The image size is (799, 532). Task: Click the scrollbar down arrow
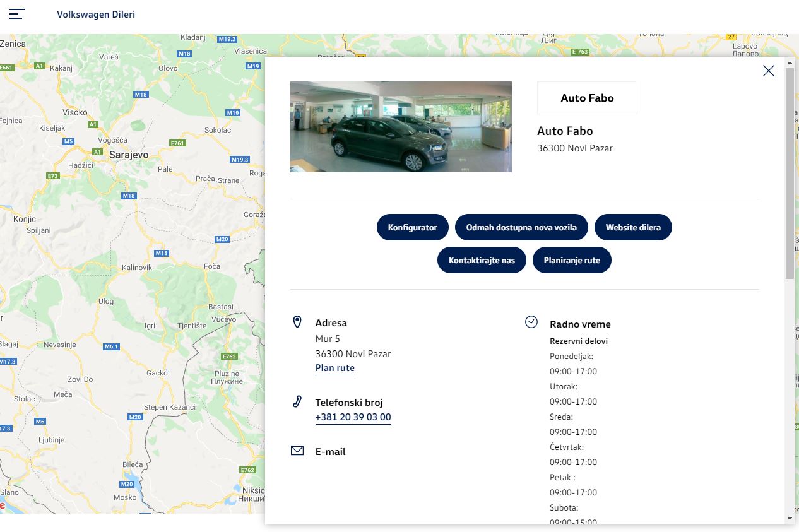coord(790,518)
